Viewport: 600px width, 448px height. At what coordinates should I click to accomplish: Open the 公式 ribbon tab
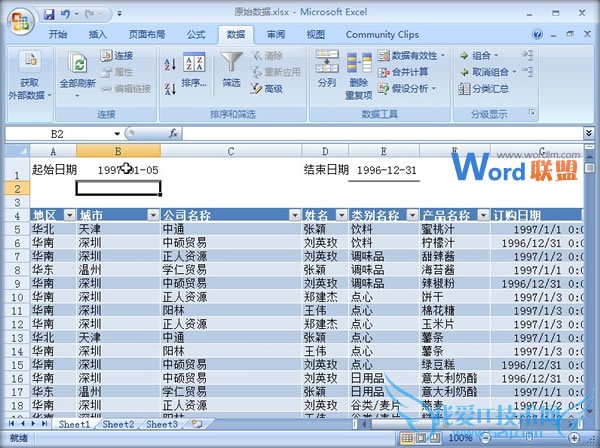click(x=196, y=35)
